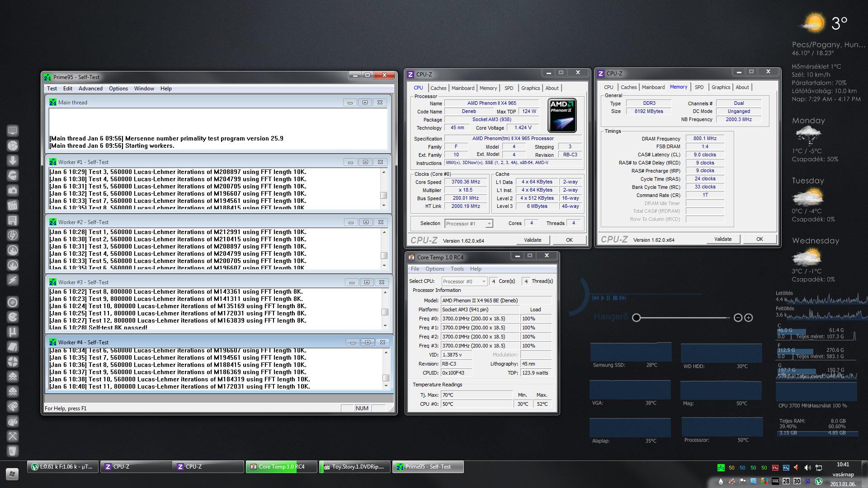Screen dimensions: 868x488
Task: Click the Windows Start button
Action: pos(12,474)
